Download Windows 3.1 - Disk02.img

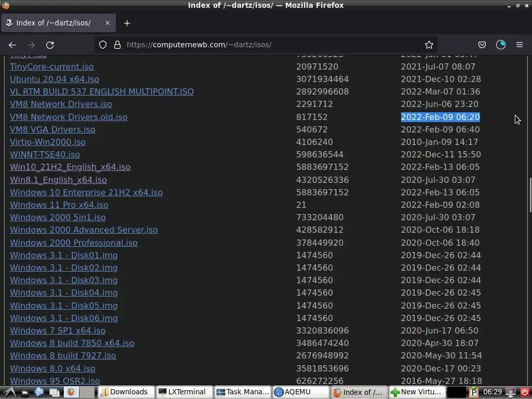(x=64, y=268)
